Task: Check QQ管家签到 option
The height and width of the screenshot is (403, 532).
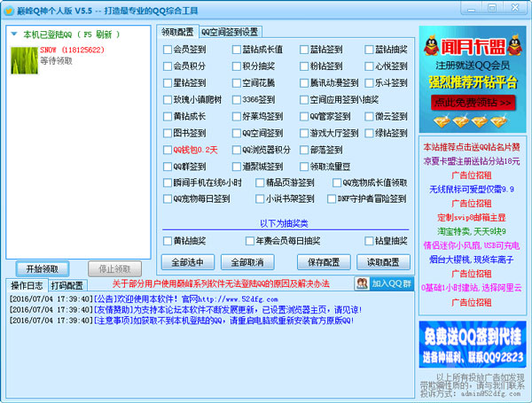Action: (304, 116)
